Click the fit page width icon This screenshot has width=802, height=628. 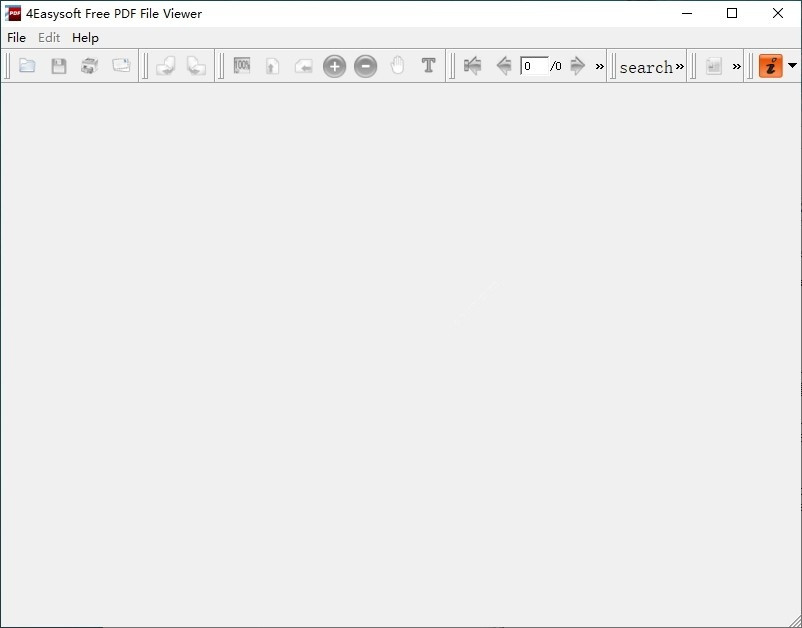pos(303,66)
